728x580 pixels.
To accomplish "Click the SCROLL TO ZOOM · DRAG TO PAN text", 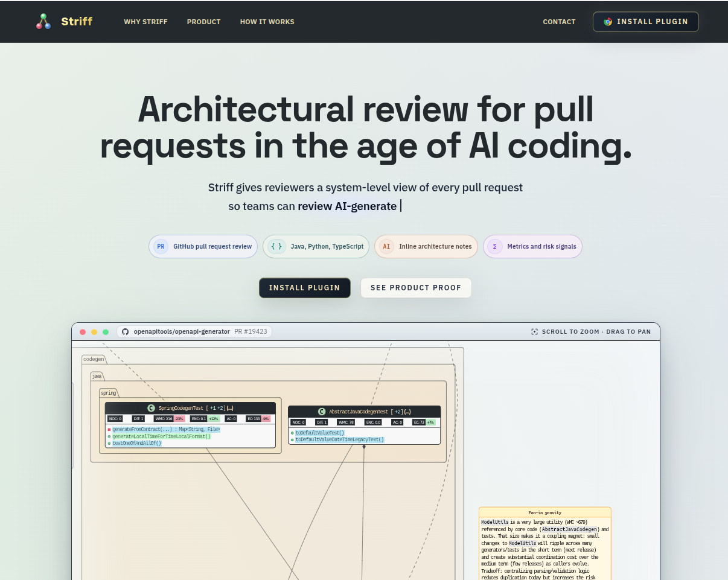I will pos(596,332).
